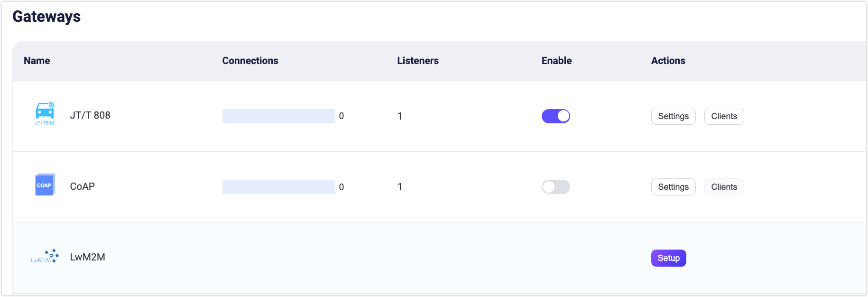This screenshot has height=297, width=868.
Task: Click the Name column header
Action: [37, 61]
